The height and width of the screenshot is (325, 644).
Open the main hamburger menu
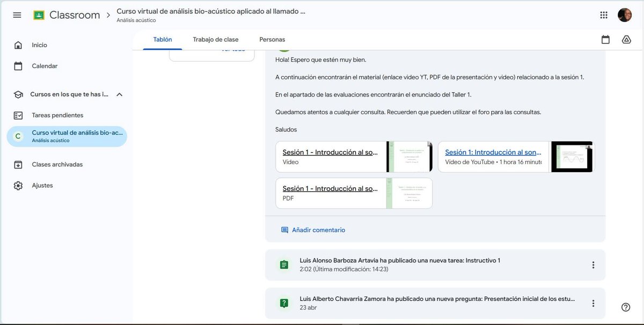tap(17, 15)
